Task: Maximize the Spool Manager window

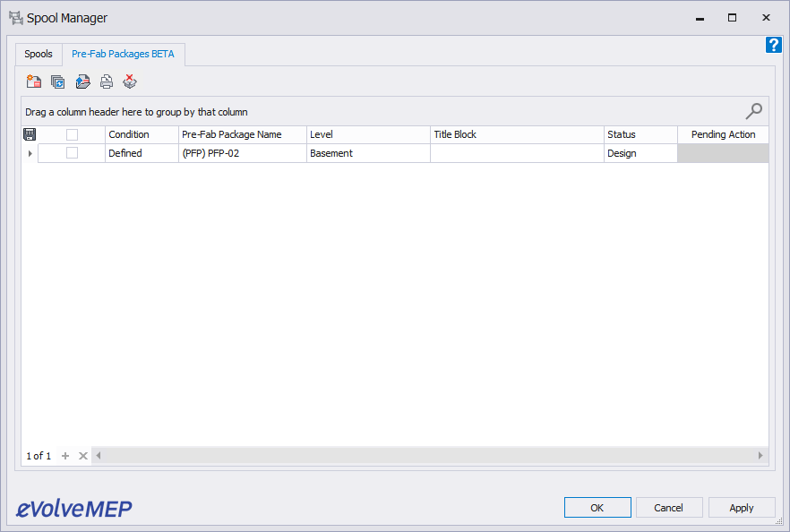Action: [x=732, y=18]
